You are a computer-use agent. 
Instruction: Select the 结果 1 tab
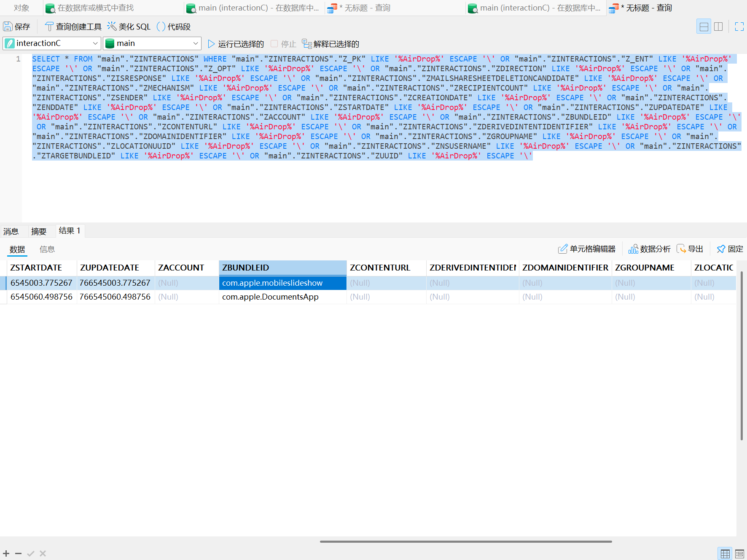pyautogui.click(x=70, y=231)
